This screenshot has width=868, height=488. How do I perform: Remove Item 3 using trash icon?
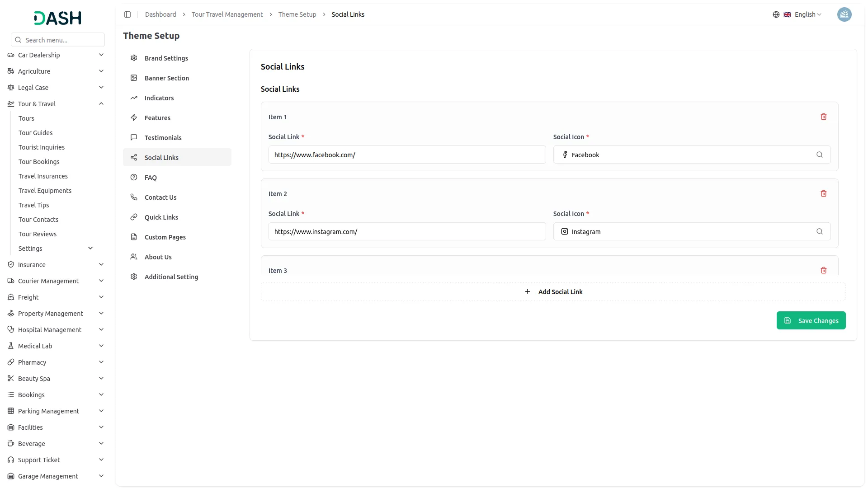824,270
